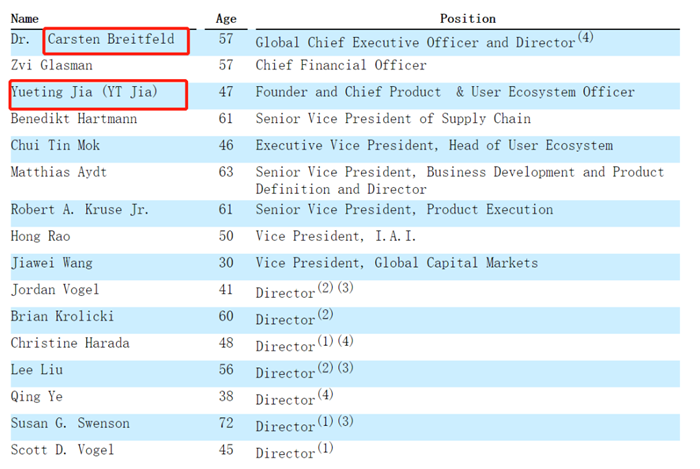Click the Chief Financial Officer position text
Screen dimensions: 700x469
tap(341, 66)
